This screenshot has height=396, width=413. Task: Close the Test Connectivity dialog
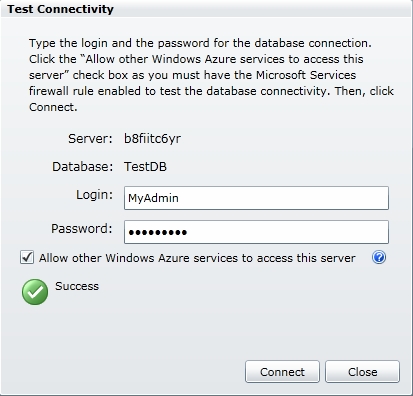point(362,371)
